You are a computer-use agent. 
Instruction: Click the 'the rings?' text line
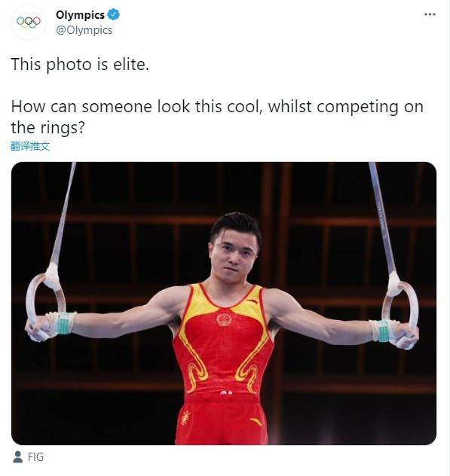pyautogui.click(x=47, y=127)
